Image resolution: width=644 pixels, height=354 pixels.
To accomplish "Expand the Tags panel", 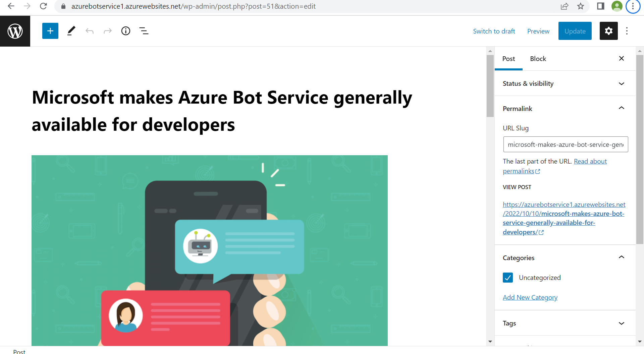I will click(565, 323).
